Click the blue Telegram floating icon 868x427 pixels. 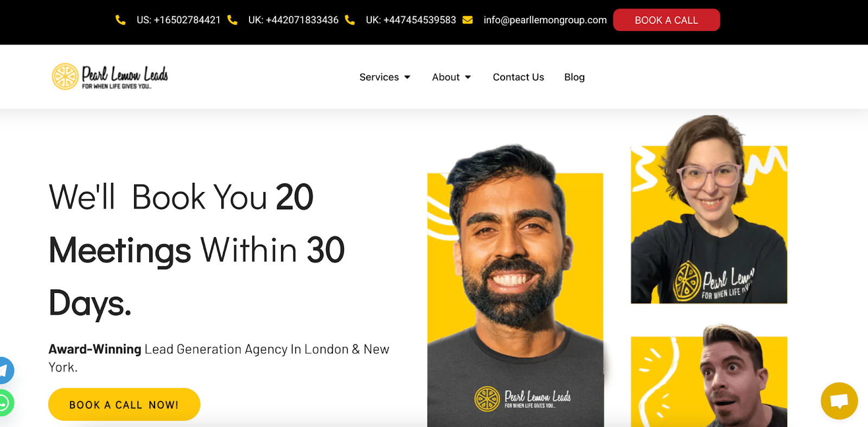click(4, 371)
